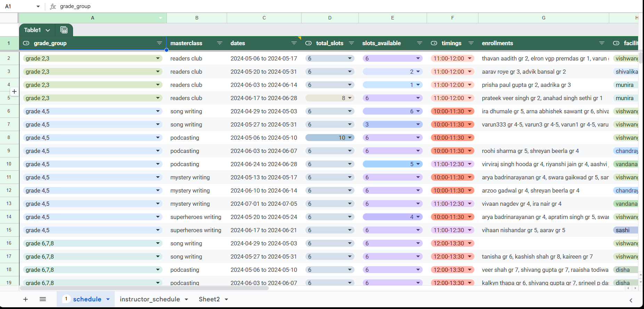Open facilitator chip sashi in row 15

(x=626, y=230)
